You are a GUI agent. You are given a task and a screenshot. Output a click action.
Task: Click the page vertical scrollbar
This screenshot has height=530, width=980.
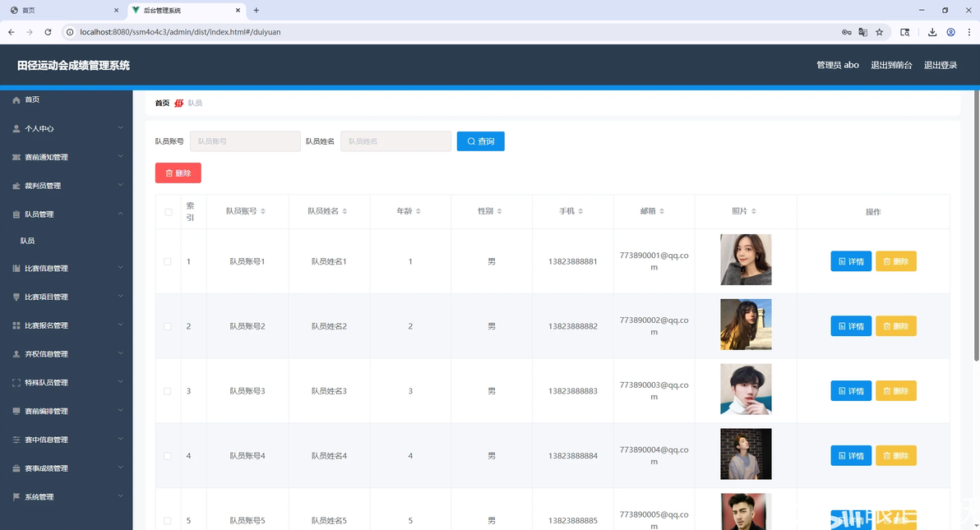(x=976, y=225)
